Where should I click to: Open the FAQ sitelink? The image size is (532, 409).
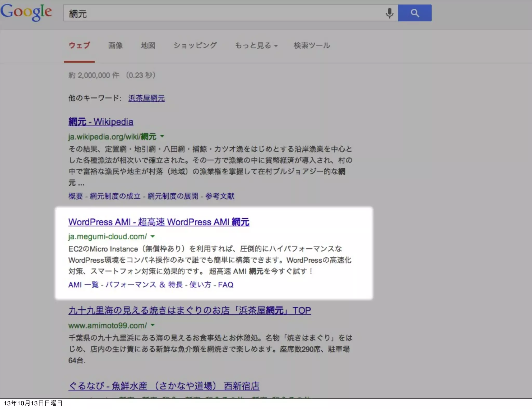225,285
